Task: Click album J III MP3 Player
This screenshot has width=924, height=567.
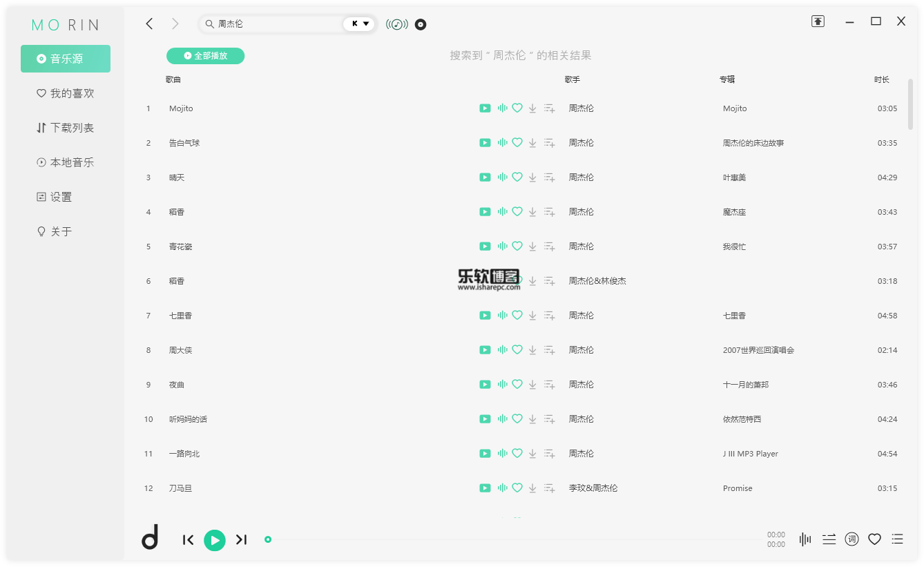Action: [x=751, y=454]
